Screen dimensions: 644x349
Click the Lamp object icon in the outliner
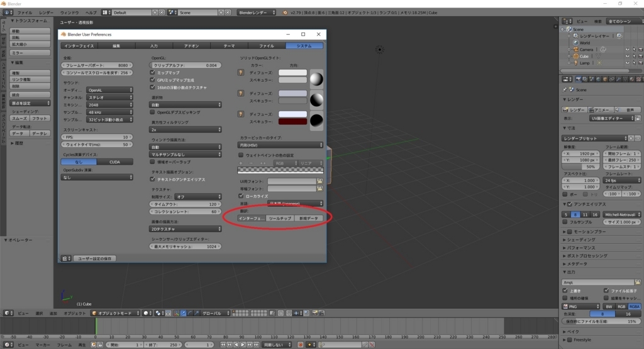(x=576, y=63)
